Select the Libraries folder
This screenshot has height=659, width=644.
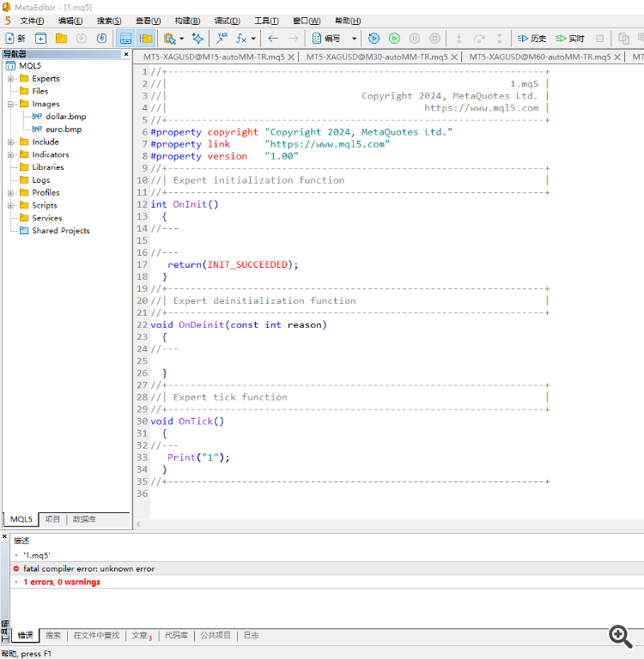[x=42, y=166]
